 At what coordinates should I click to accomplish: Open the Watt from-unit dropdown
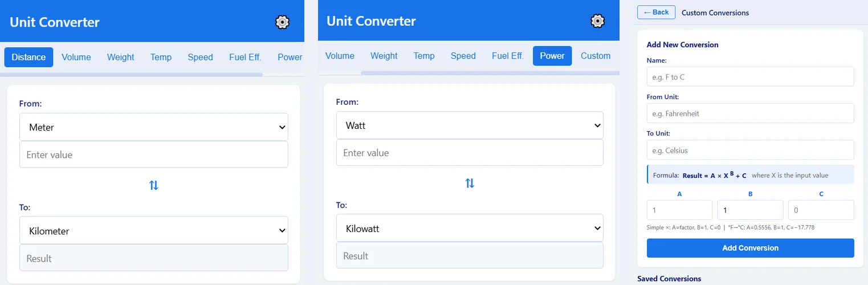(x=470, y=125)
